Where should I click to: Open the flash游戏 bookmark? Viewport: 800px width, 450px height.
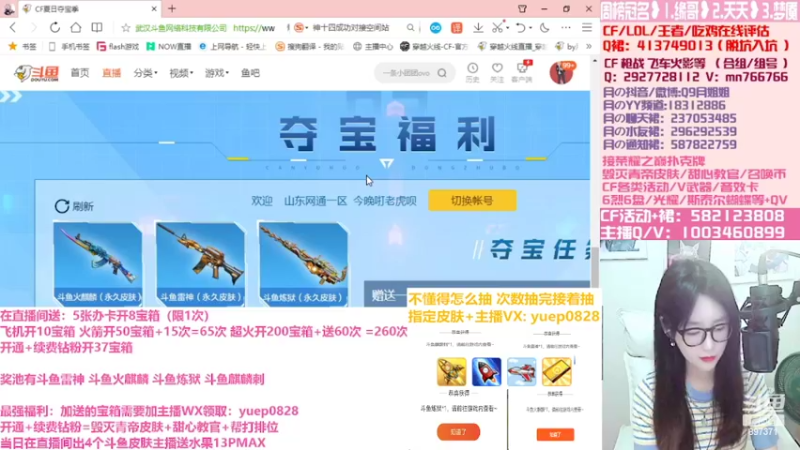pyautogui.click(x=118, y=46)
